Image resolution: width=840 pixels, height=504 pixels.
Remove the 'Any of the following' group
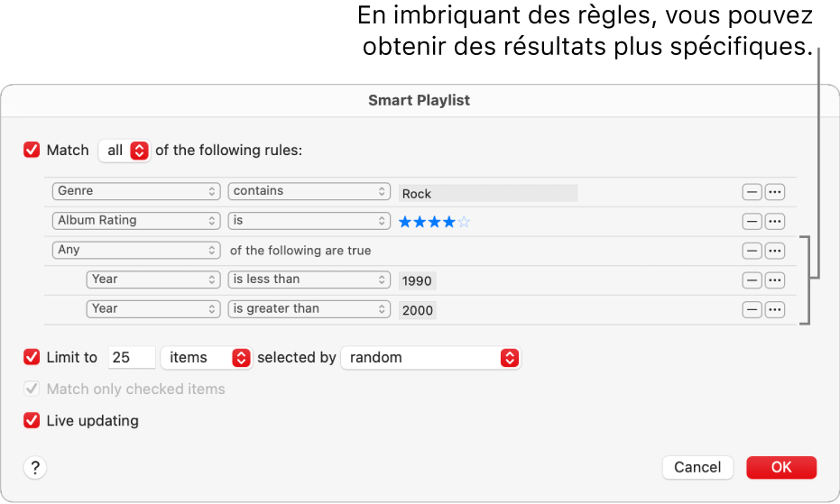click(752, 251)
